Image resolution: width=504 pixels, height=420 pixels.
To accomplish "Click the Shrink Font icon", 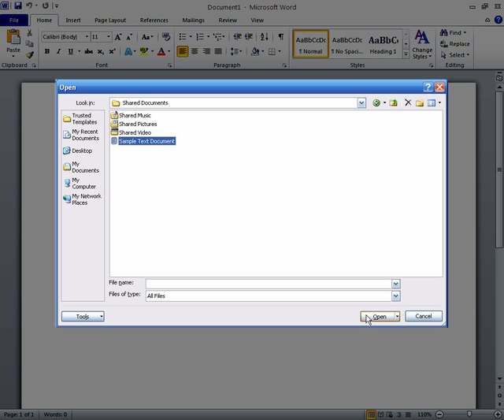I will 129,37.
